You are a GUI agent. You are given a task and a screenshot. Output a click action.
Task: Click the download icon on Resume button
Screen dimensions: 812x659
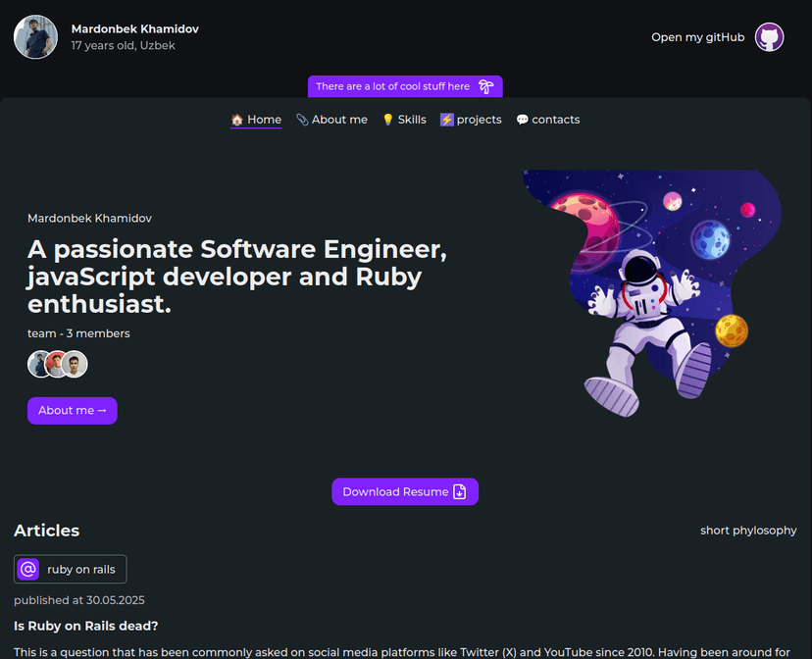pyautogui.click(x=460, y=491)
